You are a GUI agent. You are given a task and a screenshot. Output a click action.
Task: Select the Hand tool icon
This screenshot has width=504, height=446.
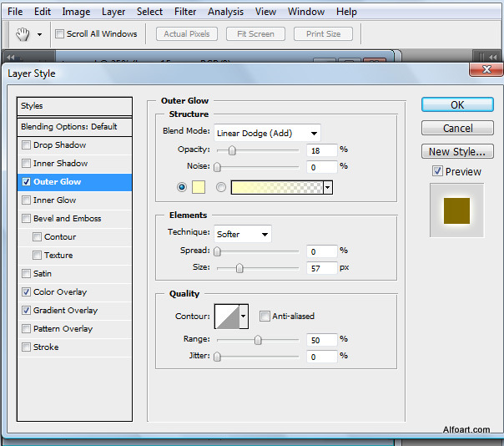[x=23, y=34]
